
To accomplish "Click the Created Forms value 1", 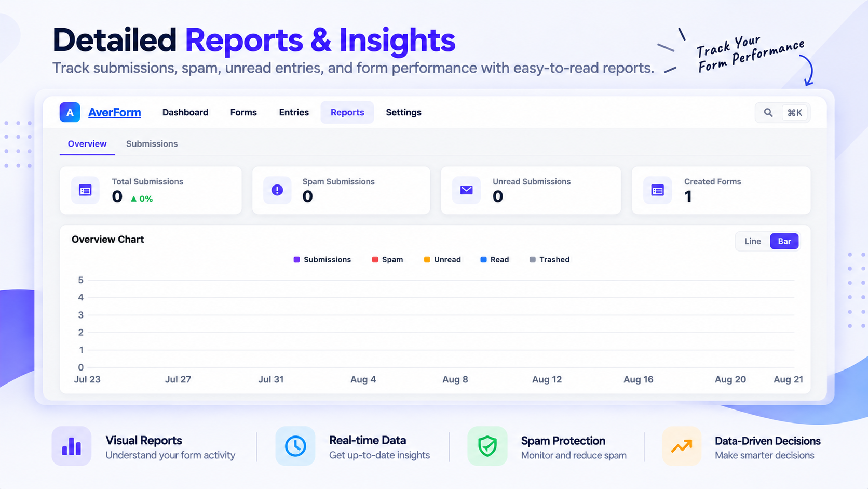I will click(x=688, y=196).
